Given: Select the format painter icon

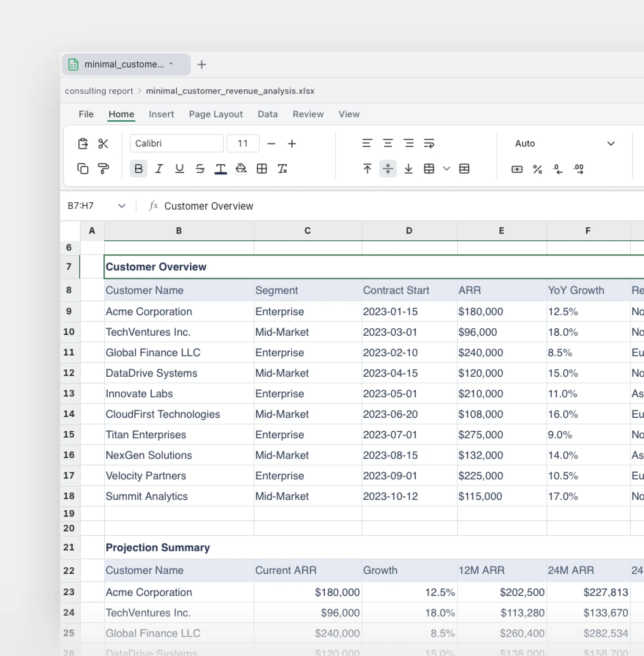Looking at the screenshot, I should (103, 169).
